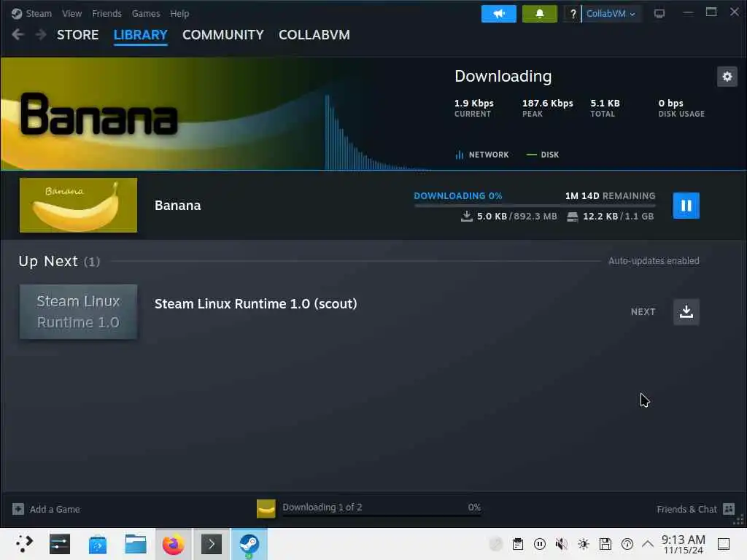Image resolution: width=747 pixels, height=560 pixels.
Task: Click the 1M 14D REMAINING text
Action: tap(611, 195)
